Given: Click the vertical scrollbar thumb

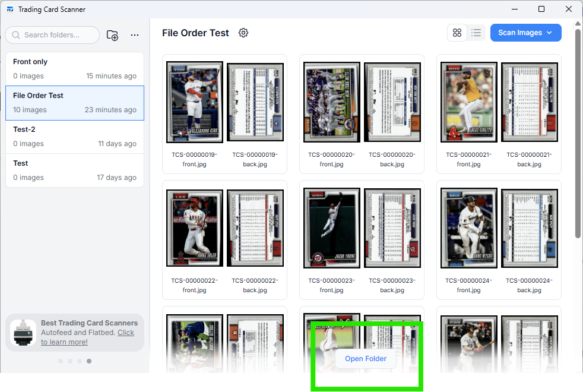Looking at the screenshot, I should click(x=578, y=133).
